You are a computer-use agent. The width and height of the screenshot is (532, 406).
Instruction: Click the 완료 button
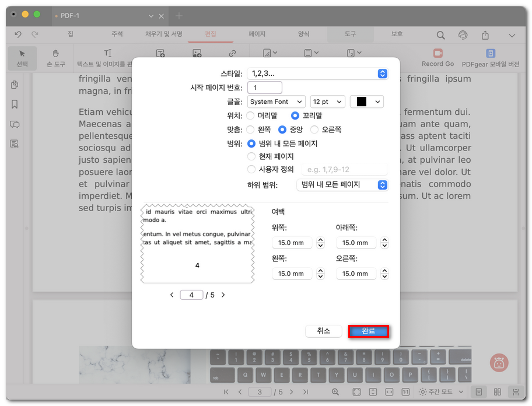tap(368, 331)
